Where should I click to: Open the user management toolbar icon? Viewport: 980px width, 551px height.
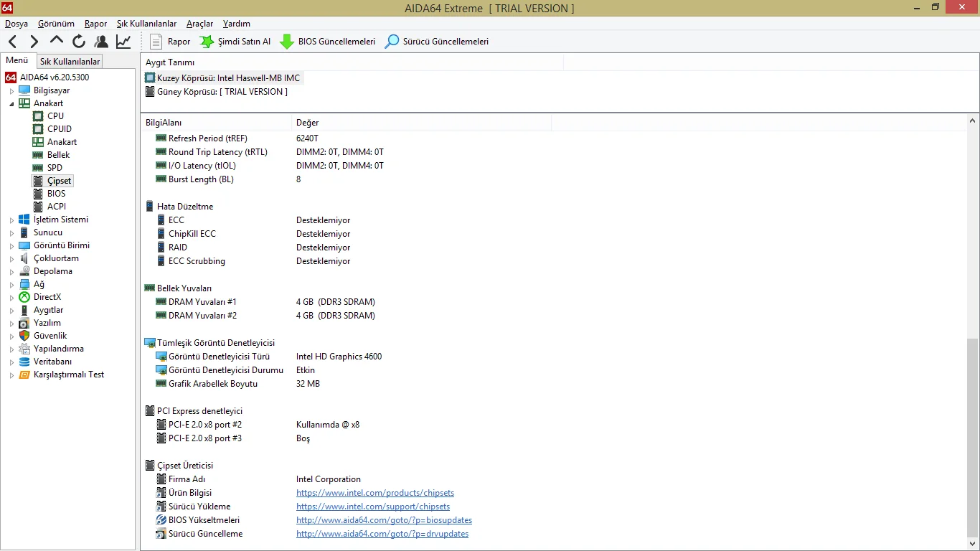tap(101, 42)
